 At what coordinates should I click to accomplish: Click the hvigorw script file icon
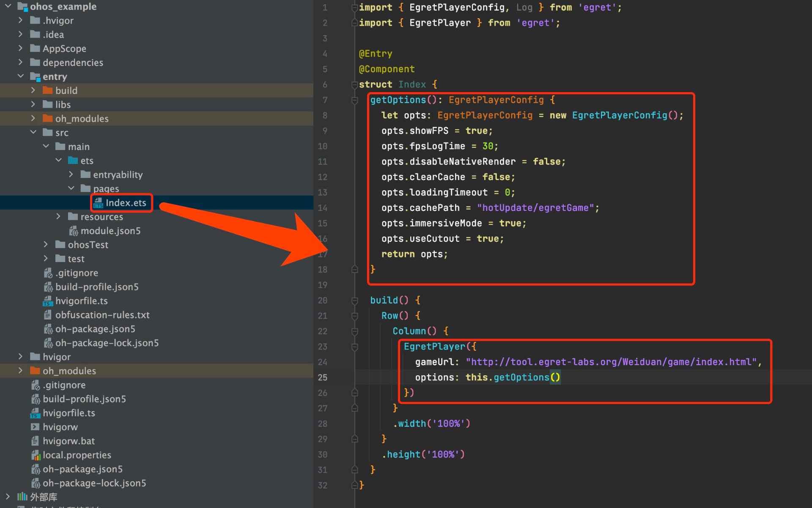(x=36, y=427)
